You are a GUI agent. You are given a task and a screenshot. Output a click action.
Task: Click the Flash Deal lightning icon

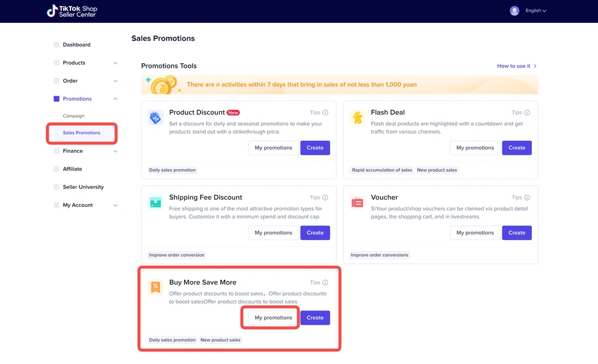(357, 118)
